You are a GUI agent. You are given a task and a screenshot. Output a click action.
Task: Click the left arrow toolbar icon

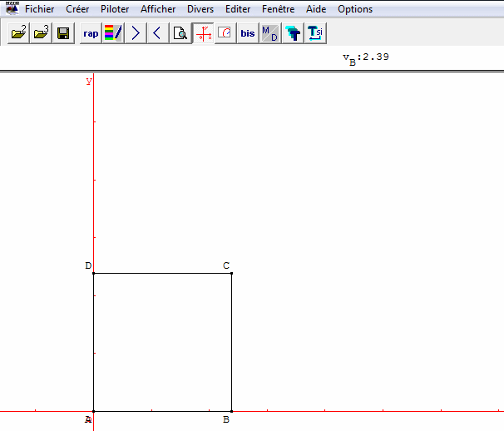tap(157, 33)
